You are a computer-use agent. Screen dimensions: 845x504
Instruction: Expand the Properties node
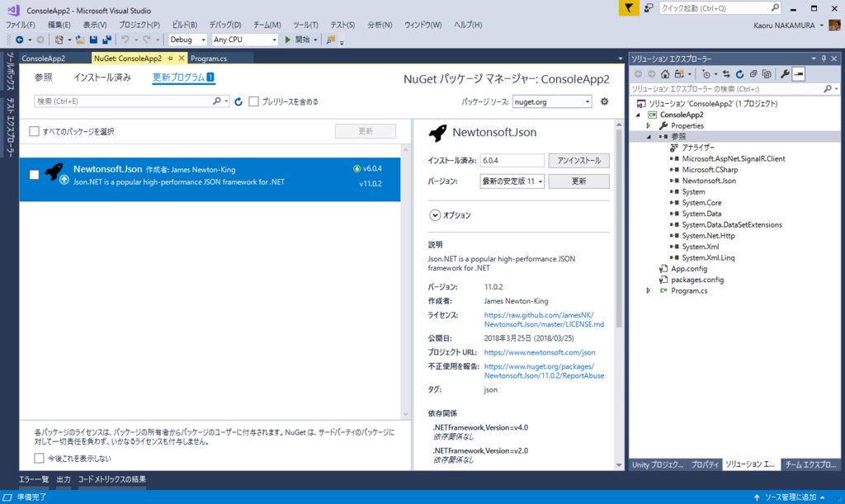pos(649,125)
